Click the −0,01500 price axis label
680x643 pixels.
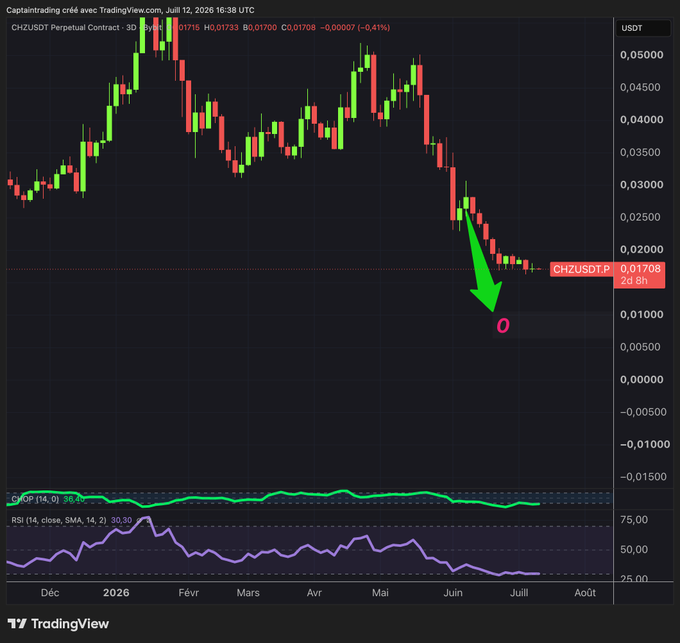[643, 477]
